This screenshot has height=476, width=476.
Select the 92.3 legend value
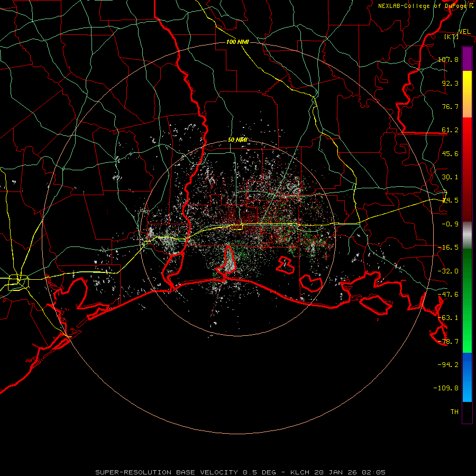pyautogui.click(x=450, y=83)
